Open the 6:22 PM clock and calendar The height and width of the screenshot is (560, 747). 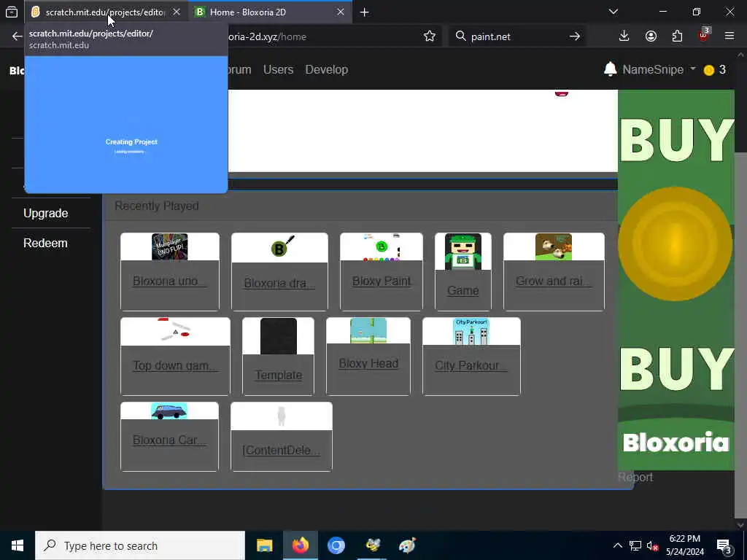click(684, 545)
